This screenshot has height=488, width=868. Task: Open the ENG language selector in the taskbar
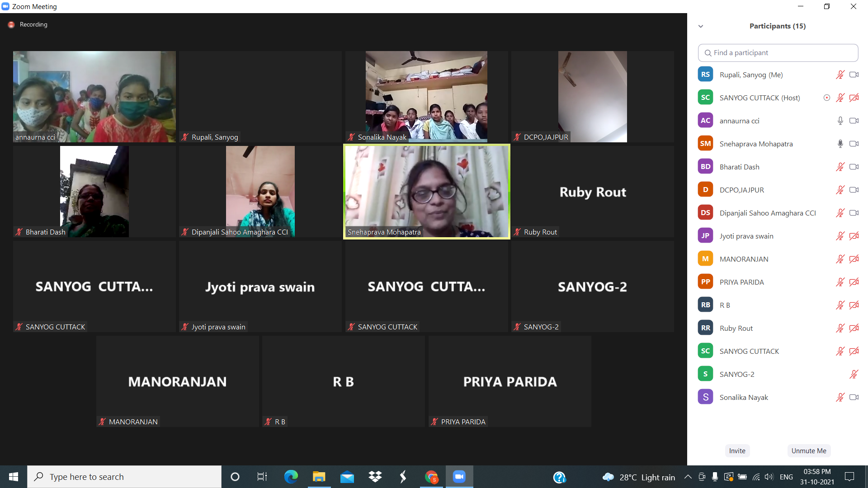click(786, 477)
